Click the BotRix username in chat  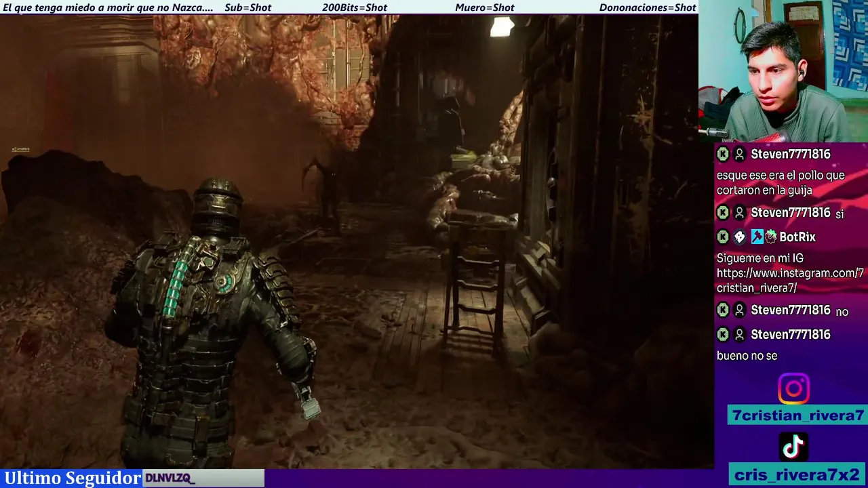click(x=797, y=237)
